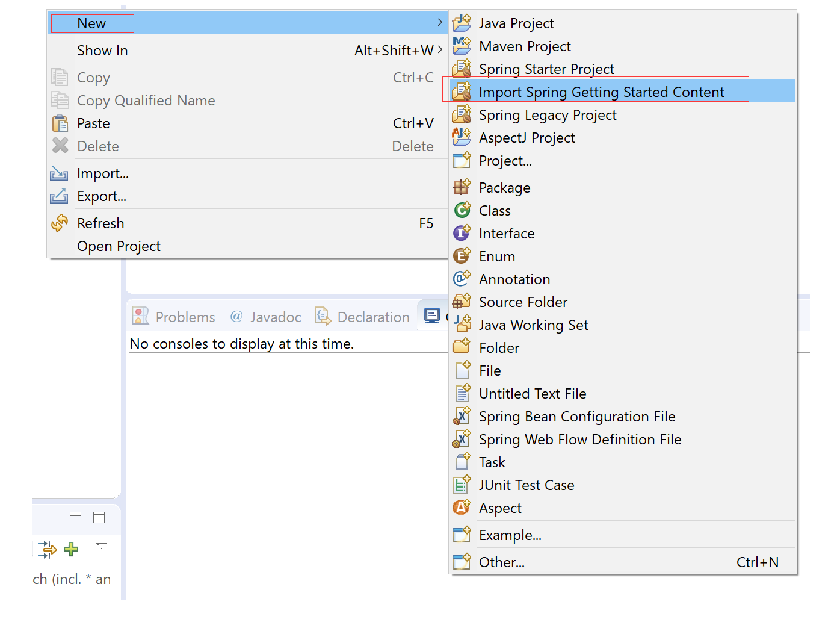Screen dimensions: 840x634
Task: Click the Export... tray icon
Action: [59, 196]
